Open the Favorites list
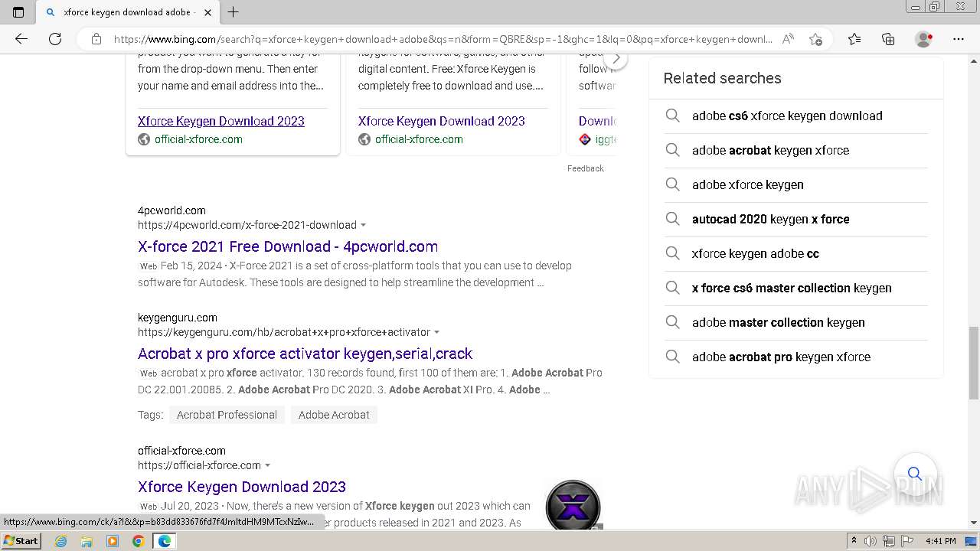 point(854,39)
